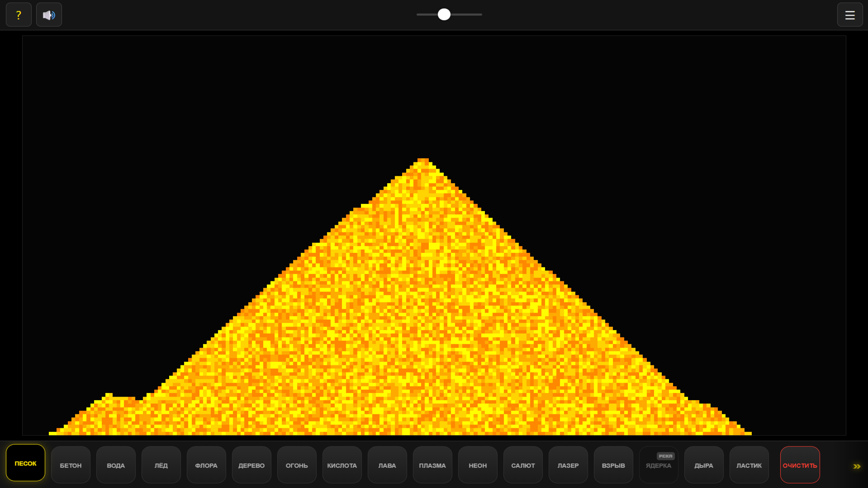
Task: Select the ВОДА (water) material
Action: coord(116,464)
